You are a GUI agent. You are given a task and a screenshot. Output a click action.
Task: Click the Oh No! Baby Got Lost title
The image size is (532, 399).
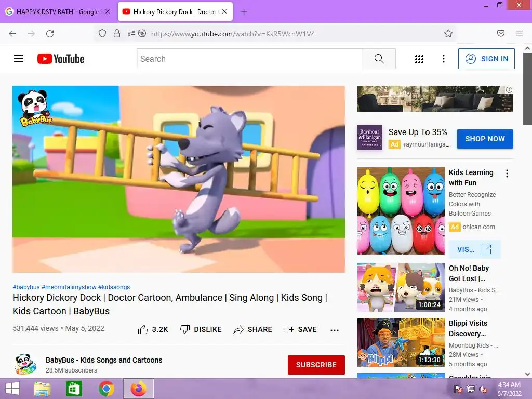pos(469,273)
